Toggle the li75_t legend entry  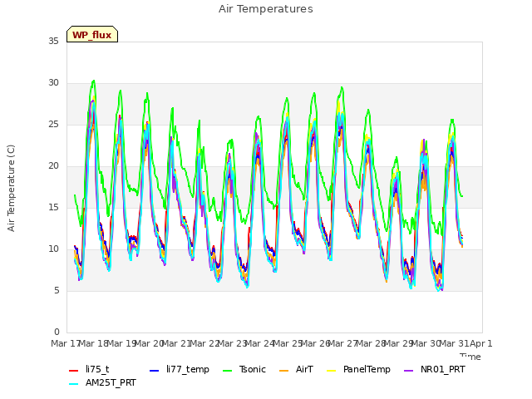click(x=89, y=369)
